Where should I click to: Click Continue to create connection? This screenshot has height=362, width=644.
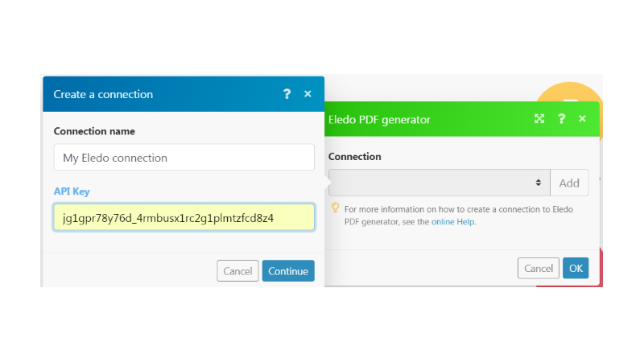pos(288,271)
